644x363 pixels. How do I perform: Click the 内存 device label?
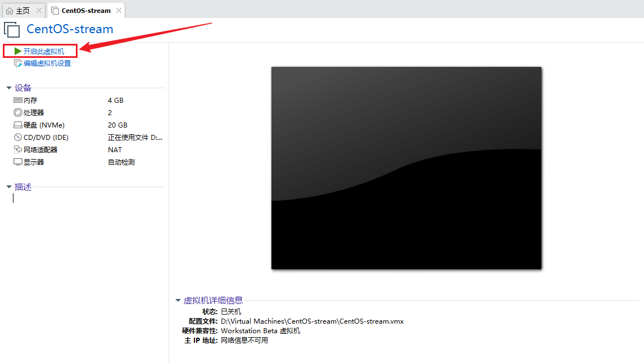click(30, 100)
